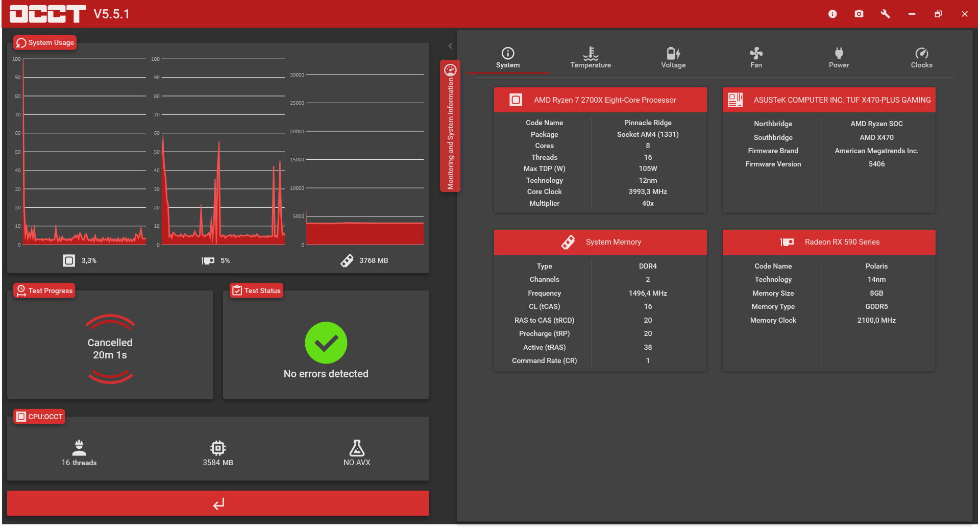Click the 105W Max TDP value

[x=648, y=168]
